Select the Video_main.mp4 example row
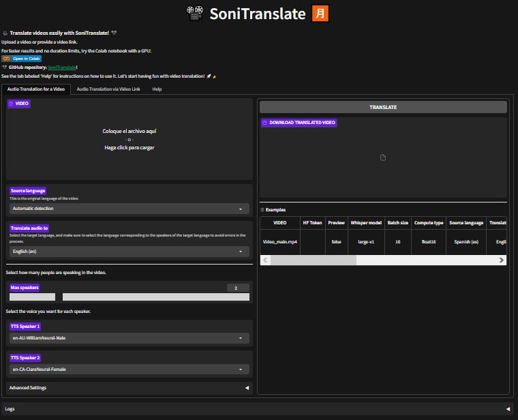The height and width of the screenshot is (420, 518). [x=280, y=242]
